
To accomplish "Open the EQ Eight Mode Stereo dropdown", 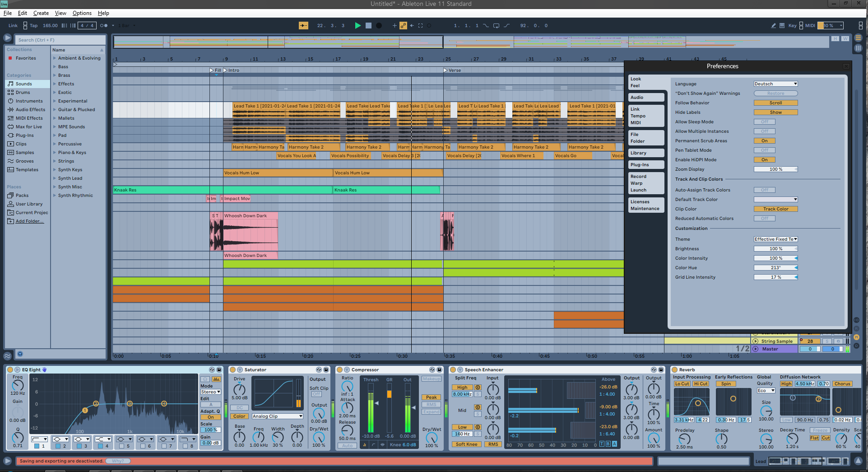I will click(x=210, y=392).
